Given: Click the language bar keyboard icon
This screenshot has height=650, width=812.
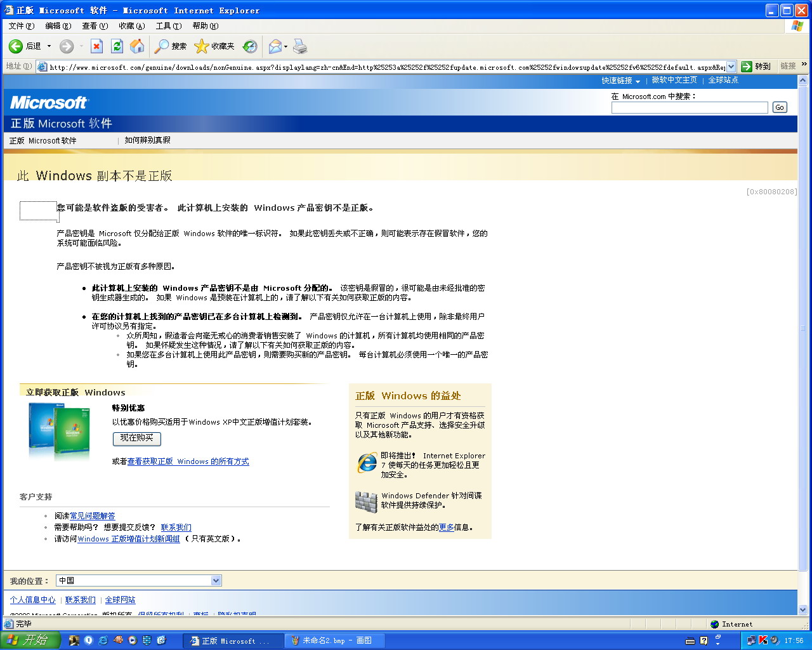Looking at the screenshot, I should click(x=690, y=640).
